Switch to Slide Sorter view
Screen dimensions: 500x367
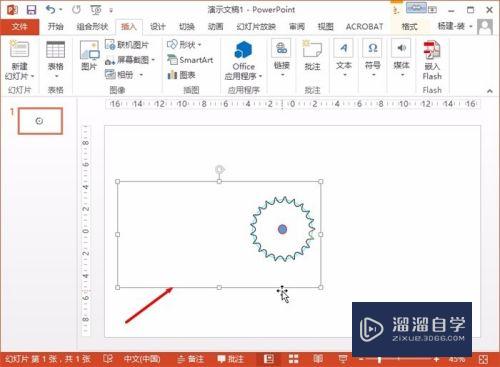(x=293, y=359)
